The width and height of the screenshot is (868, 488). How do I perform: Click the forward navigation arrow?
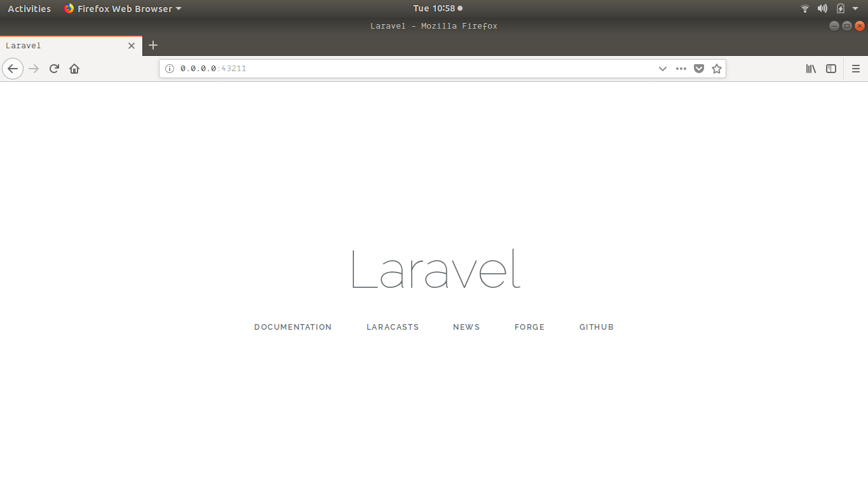pyautogui.click(x=34, y=69)
